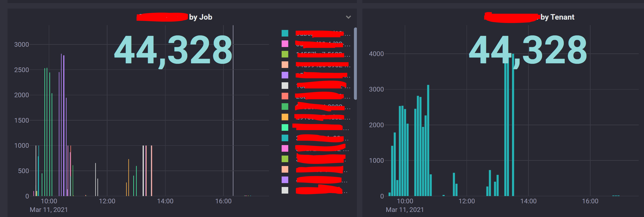Click the bottom white swatch in the legend

(x=285, y=190)
